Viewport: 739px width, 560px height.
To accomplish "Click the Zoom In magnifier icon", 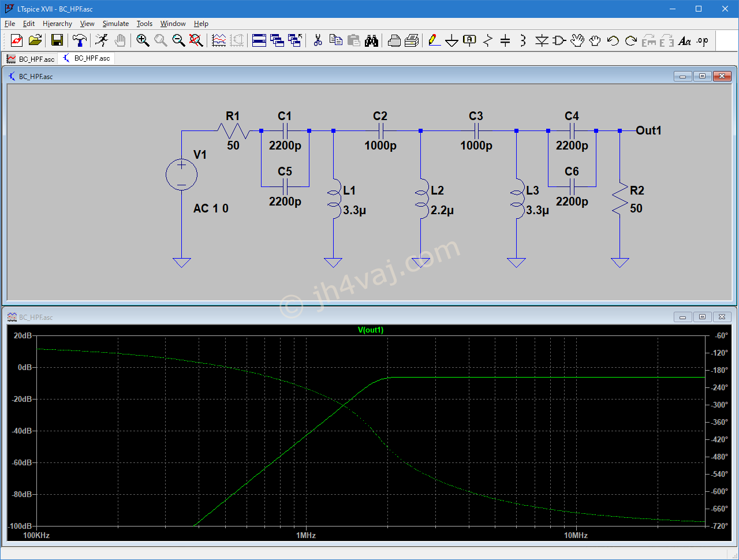I will pos(143,40).
